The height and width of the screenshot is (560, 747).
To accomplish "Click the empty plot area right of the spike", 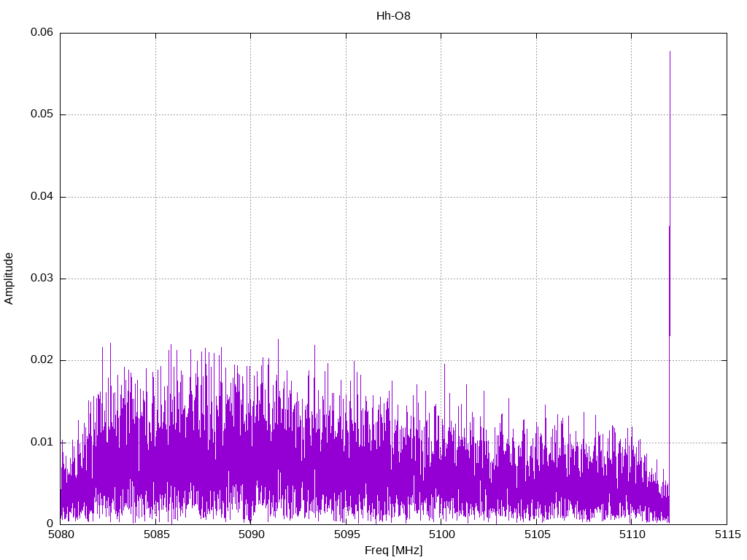I will pos(698,292).
